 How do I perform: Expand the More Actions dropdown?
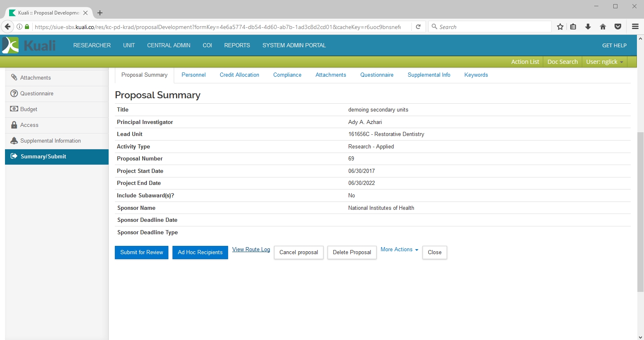[399, 250]
